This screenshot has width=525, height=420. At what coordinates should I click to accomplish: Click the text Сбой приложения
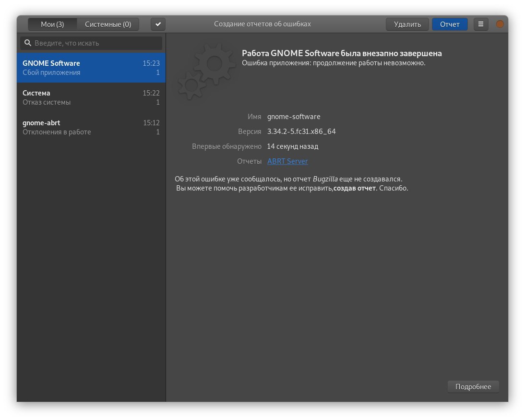[51, 72]
